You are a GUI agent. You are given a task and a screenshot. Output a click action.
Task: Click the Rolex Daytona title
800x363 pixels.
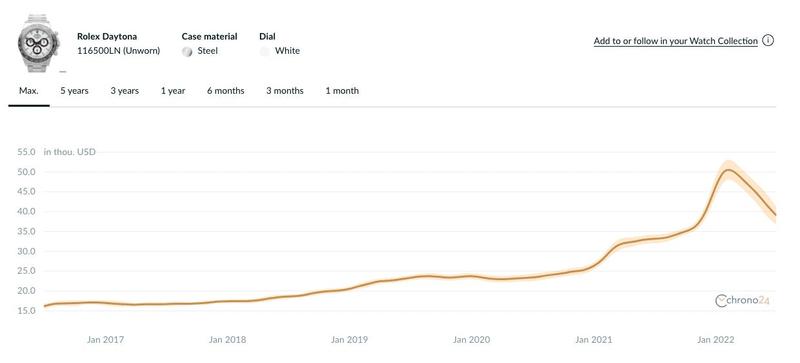coord(107,37)
